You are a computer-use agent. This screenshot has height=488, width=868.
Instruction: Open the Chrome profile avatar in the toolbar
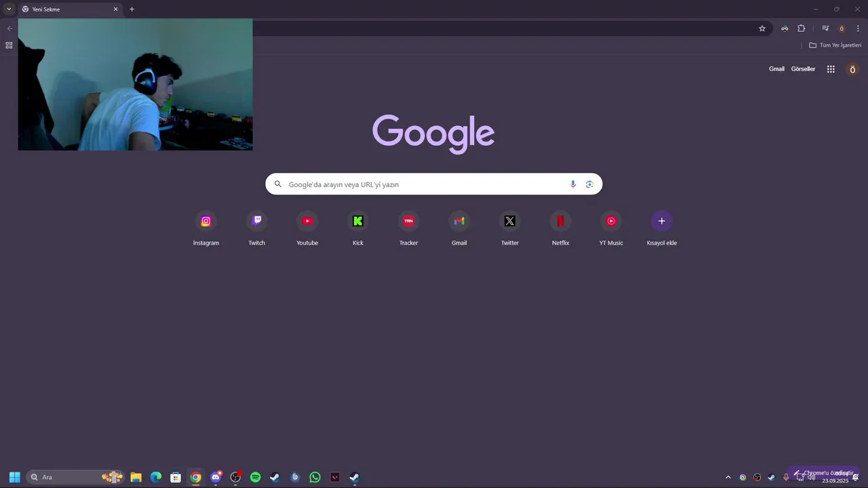[x=842, y=28]
